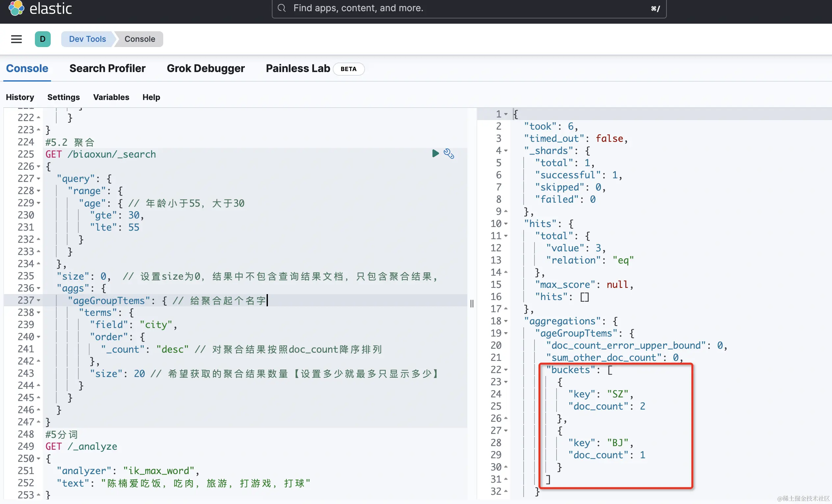Switch to the Search Profiler tab
This screenshot has height=504, width=832.
point(107,68)
